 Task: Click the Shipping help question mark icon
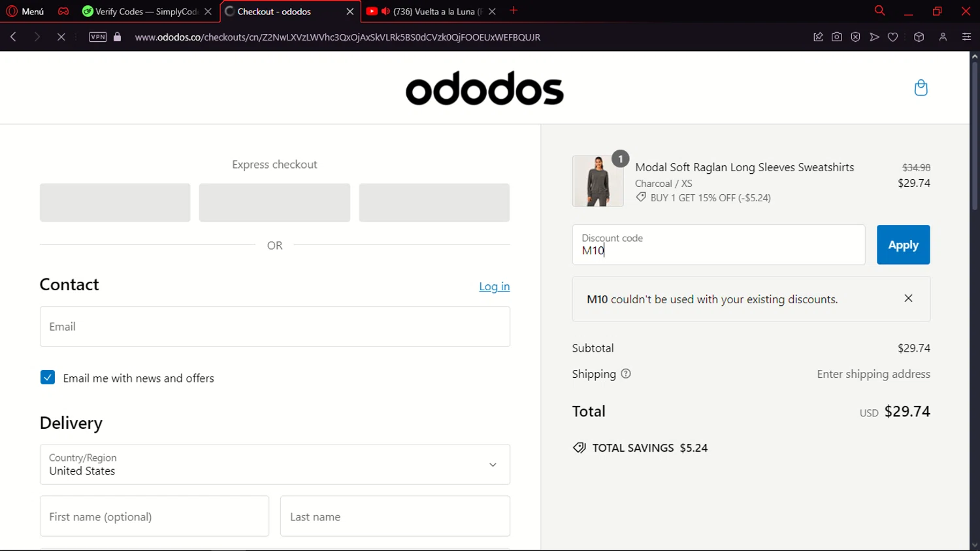(626, 374)
